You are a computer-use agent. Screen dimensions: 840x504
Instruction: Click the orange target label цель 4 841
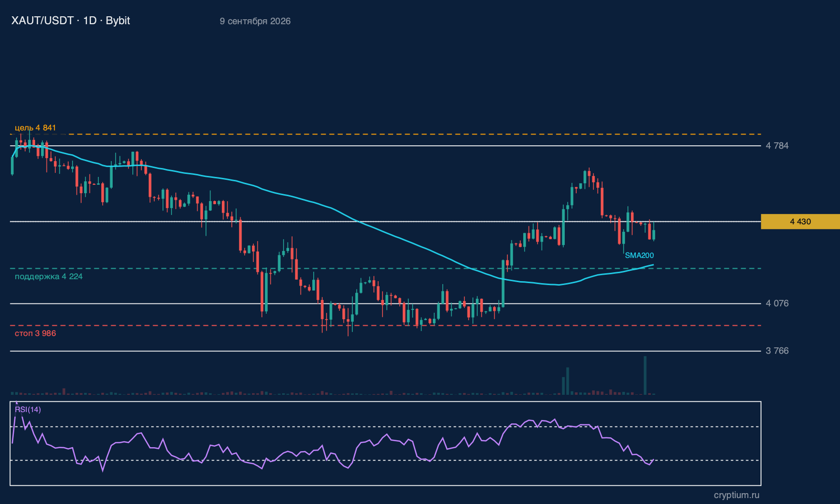[x=36, y=128]
